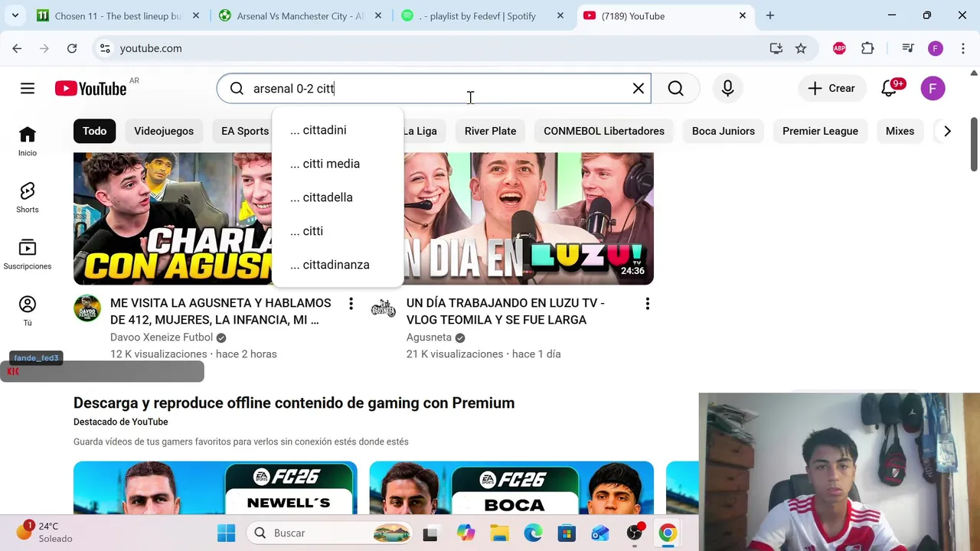Choose the 'citti media' search suggestion
This screenshot has width=980, height=551.
point(338,164)
